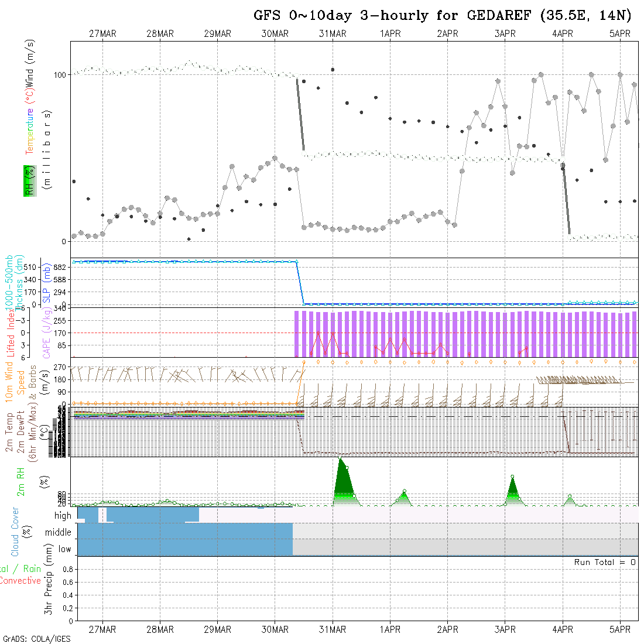Image resolution: width=644 pixels, height=644 pixels.
Task: Select the "0.6" precipitation tick value
Action: pyautogui.click(x=68, y=583)
